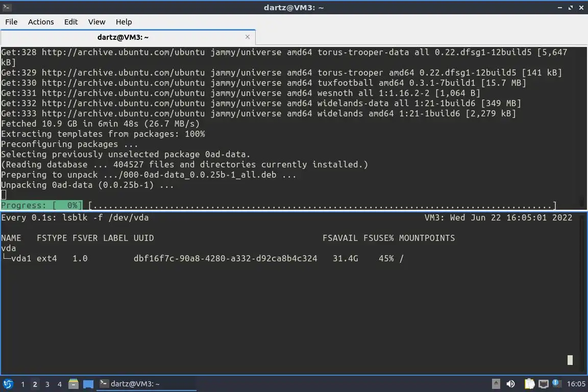The height and width of the screenshot is (392, 588).
Task: Click the network monitor tray icon
Action: click(x=544, y=384)
